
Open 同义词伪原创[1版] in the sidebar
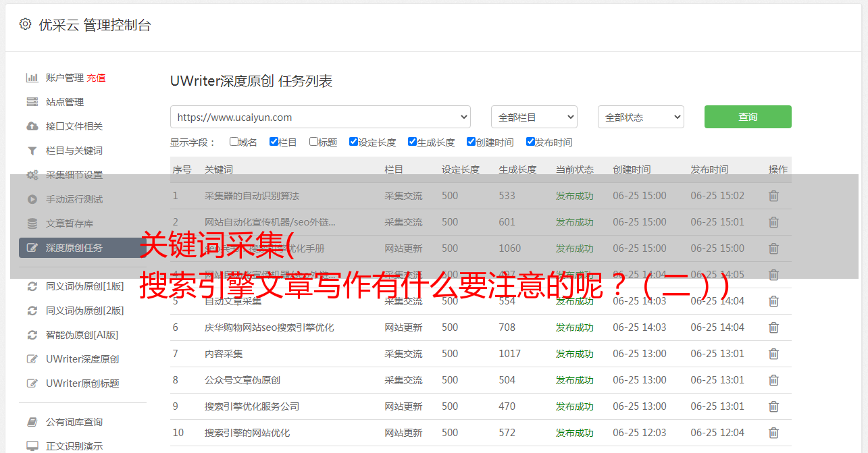(85, 286)
